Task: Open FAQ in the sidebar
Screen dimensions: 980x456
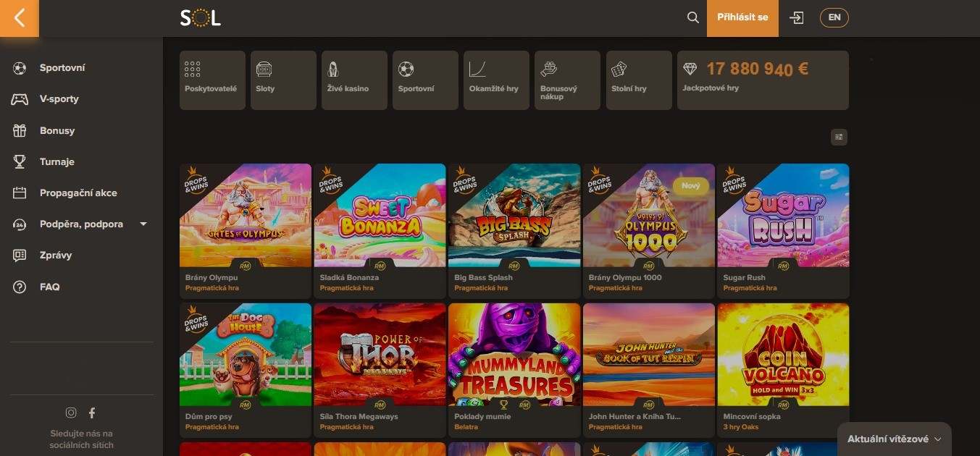Action: tap(50, 287)
